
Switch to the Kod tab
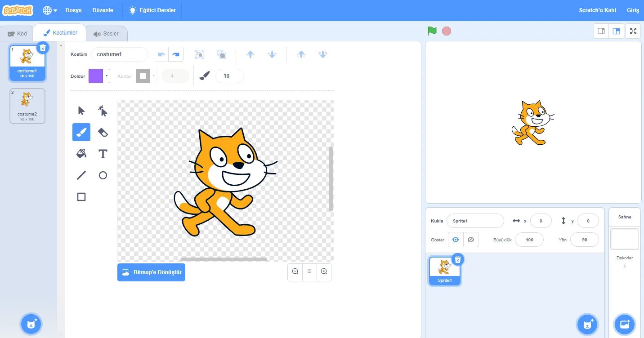point(17,34)
